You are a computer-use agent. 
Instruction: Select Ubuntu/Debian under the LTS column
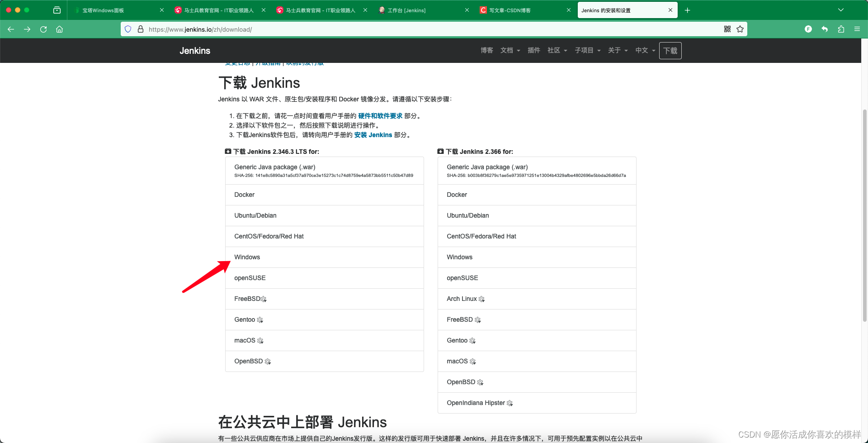(x=324, y=215)
